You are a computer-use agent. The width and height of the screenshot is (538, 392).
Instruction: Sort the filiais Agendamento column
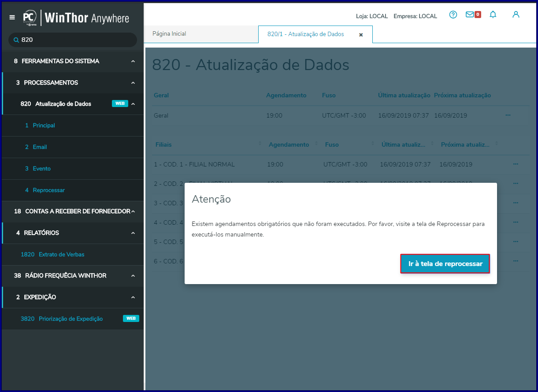tap(315, 144)
